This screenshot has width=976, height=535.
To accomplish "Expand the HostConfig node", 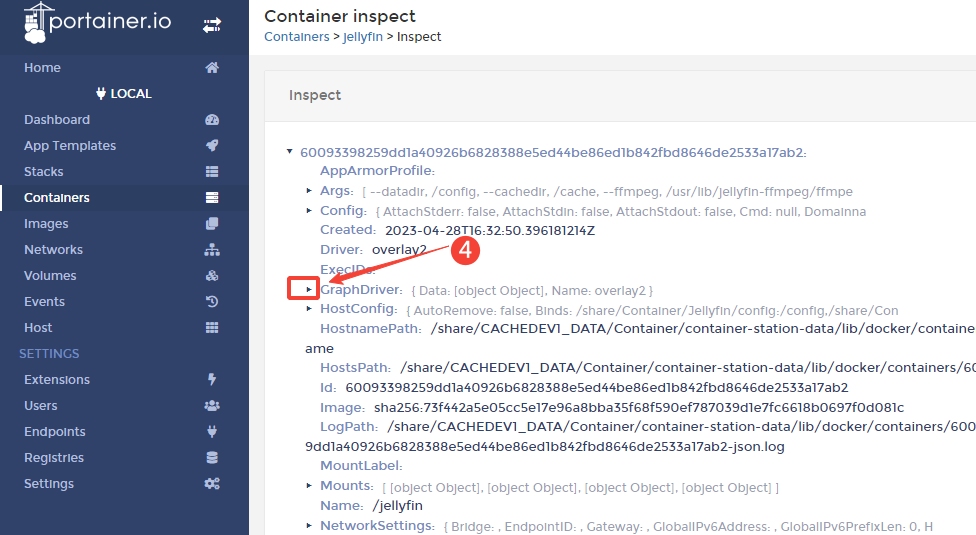I will coord(309,309).
